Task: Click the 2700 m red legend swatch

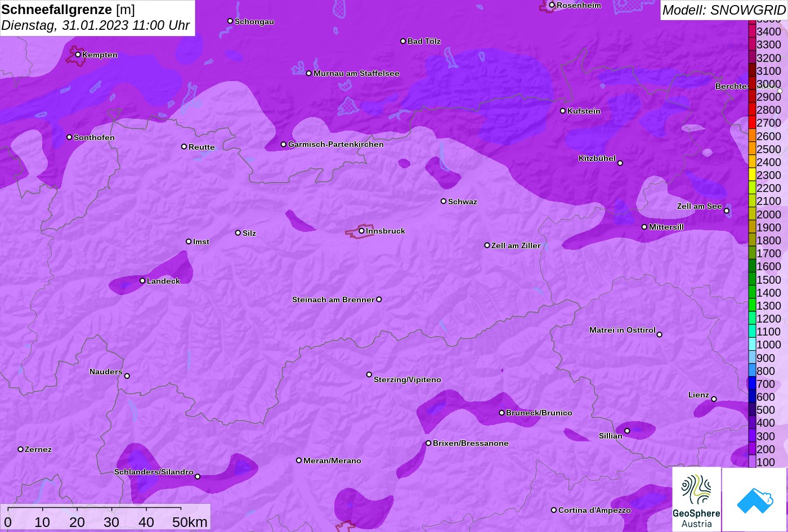Action: point(752,123)
